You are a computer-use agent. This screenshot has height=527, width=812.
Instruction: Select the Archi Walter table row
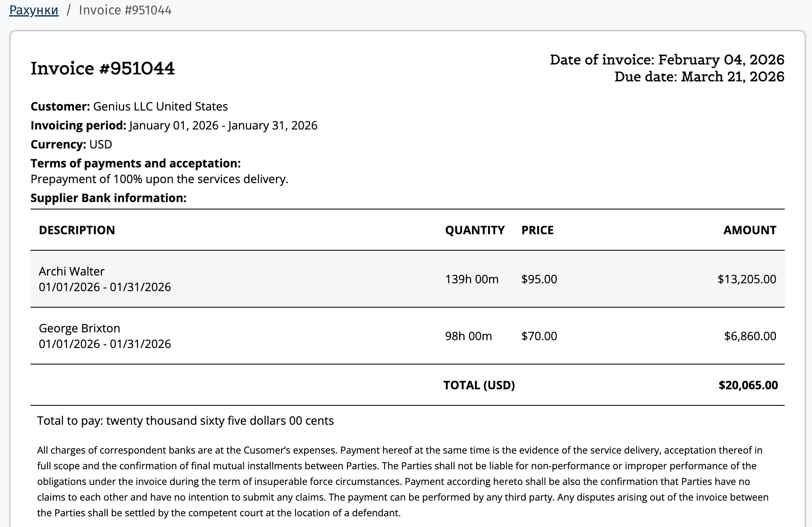click(407, 279)
